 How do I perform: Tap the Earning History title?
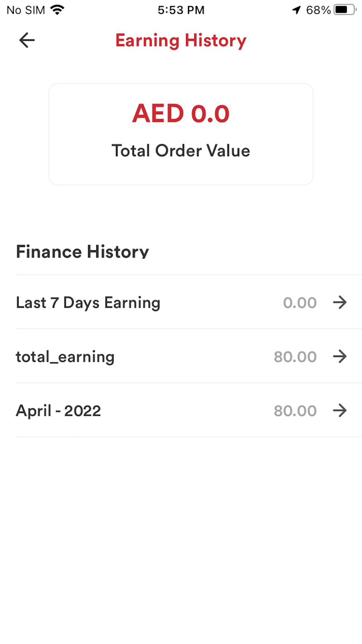click(181, 41)
